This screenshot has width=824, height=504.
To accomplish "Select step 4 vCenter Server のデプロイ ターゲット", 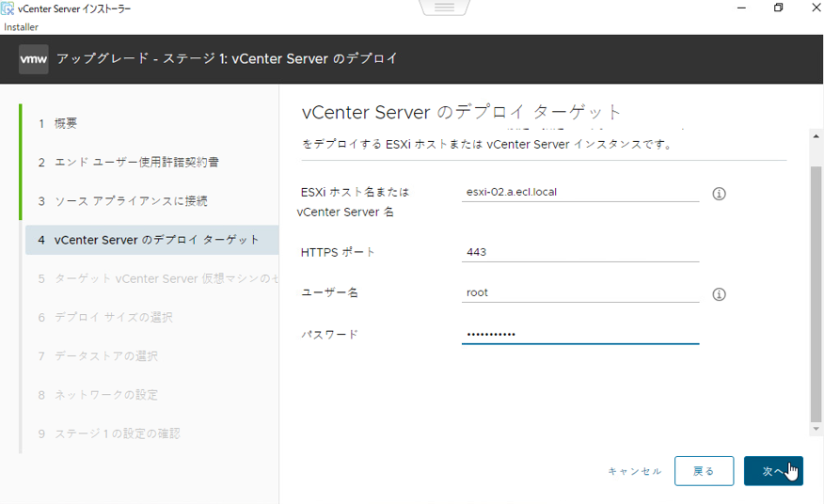I will [156, 240].
